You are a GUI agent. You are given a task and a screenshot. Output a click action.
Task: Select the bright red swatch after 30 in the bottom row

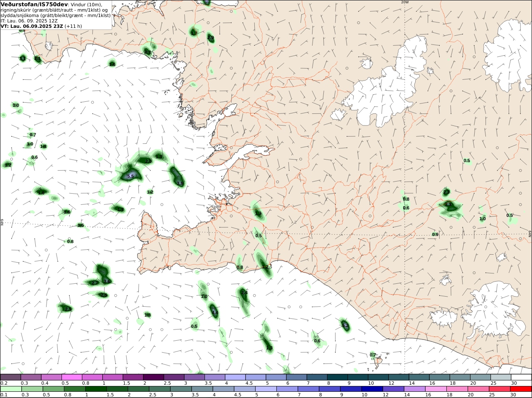pyautogui.click(x=520, y=389)
